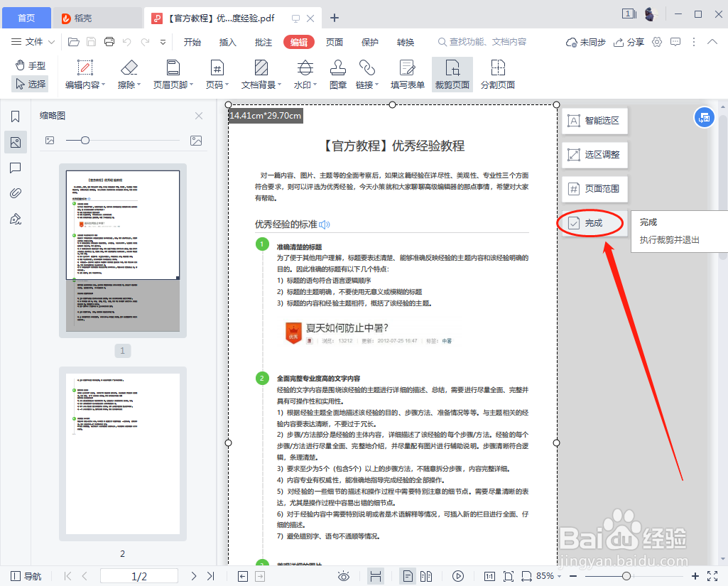Toggle single page view mode
This screenshot has height=586, width=728.
(408, 576)
